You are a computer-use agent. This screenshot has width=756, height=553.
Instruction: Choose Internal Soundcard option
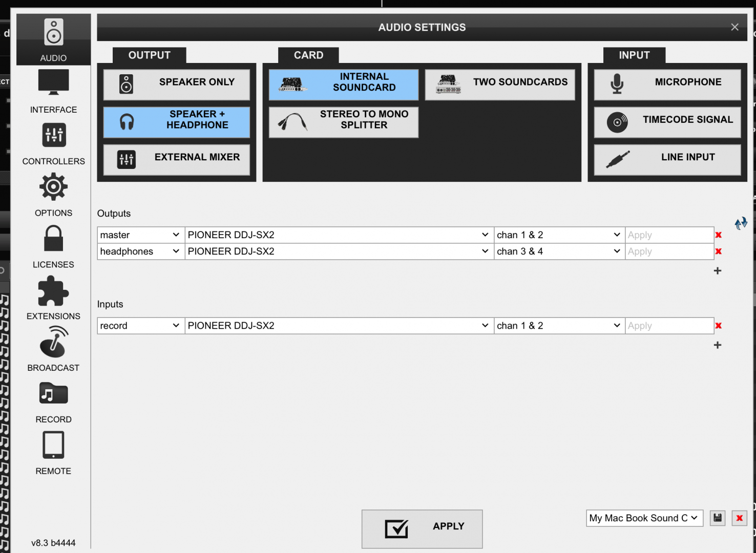pyautogui.click(x=344, y=84)
